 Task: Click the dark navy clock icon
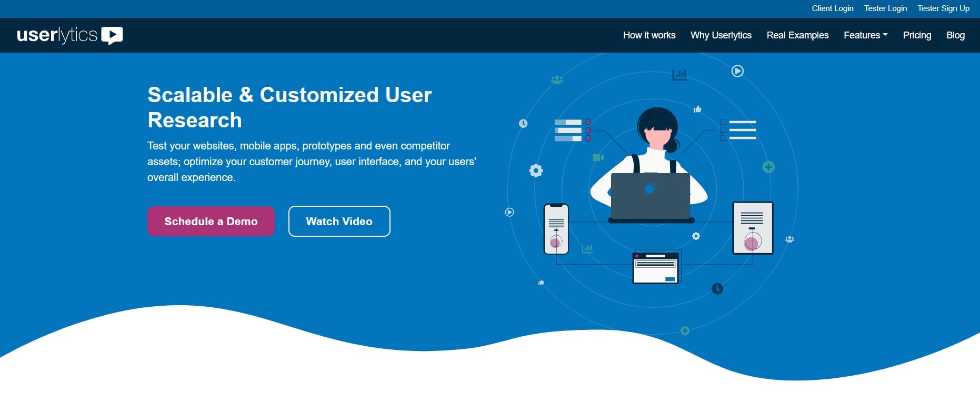coord(717,288)
